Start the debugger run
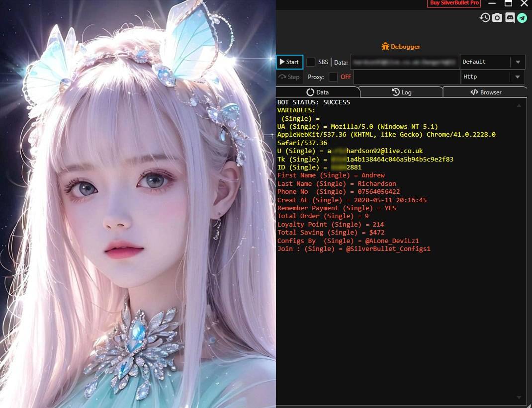Screen dimensions: 532x408 (x=289, y=62)
